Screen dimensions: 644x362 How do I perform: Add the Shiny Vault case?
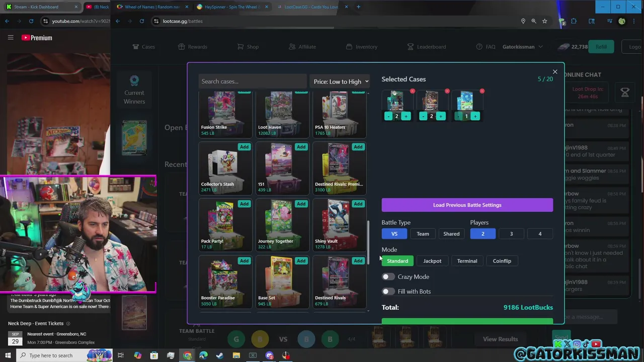click(x=358, y=204)
